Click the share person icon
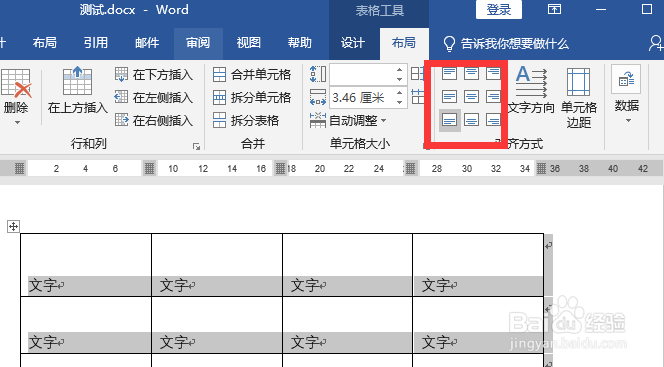Image resolution: width=664 pixels, height=367 pixels. point(656,43)
